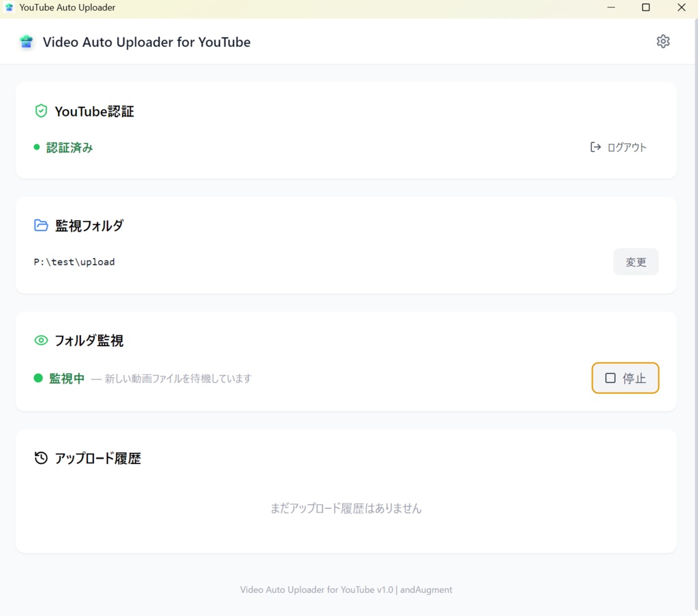Viewport: 698px width, 616px height.
Task: Click ログアウト to sign out of YouTube
Action: pyautogui.click(x=626, y=147)
